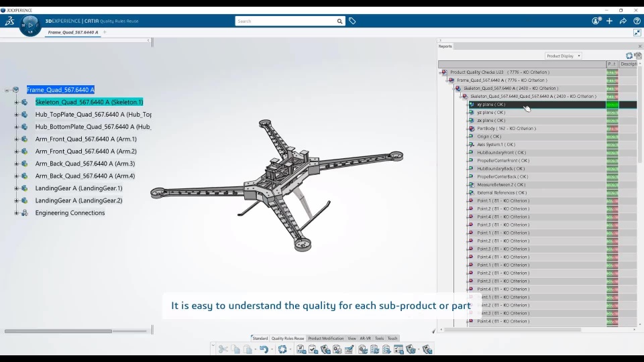Select the Reports panel tab
Screen dimensions: 644x362
(445, 46)
